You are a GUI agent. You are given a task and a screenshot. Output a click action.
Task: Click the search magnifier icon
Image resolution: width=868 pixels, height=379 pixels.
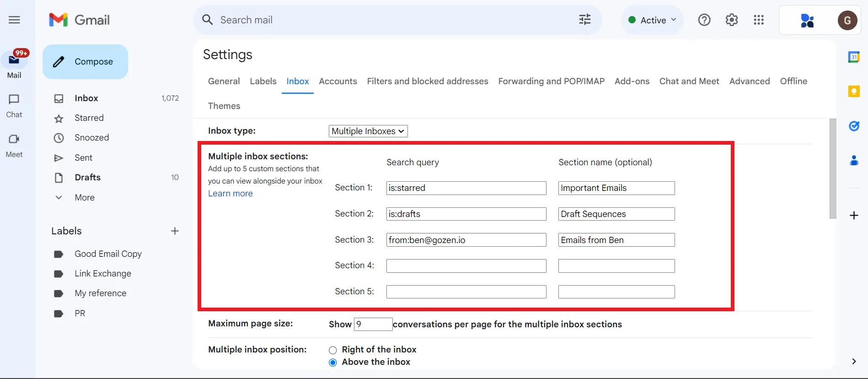[208, 20]
